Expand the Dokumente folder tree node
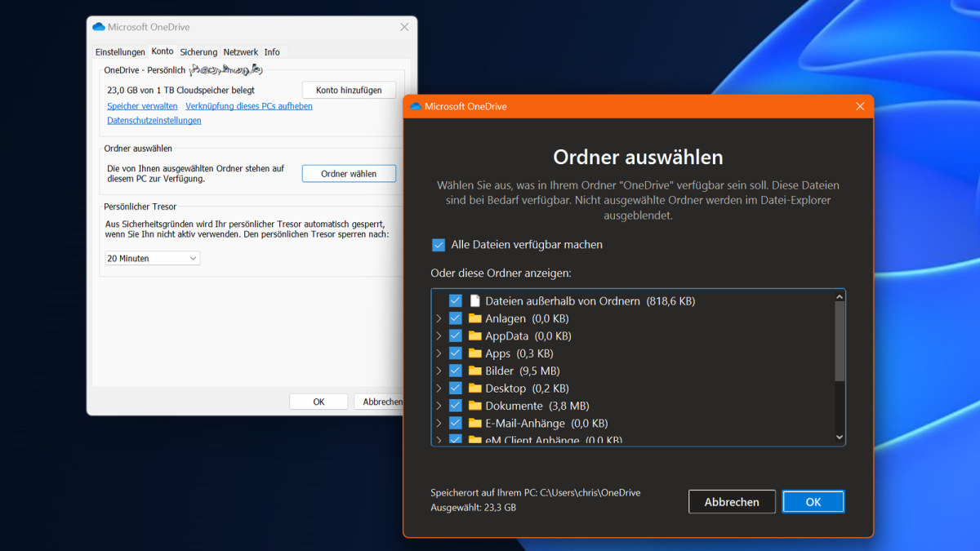980x551 pixels. [439, 406]
